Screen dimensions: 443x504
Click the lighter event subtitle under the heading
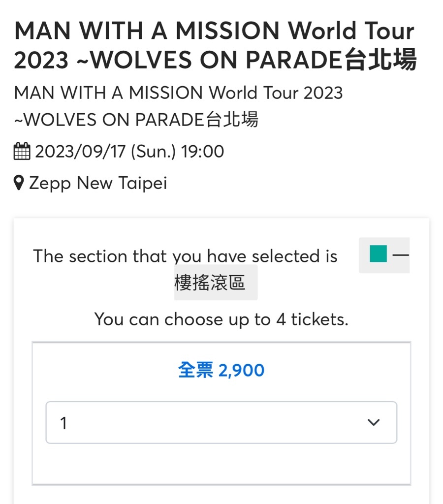(x=179, y=106)
